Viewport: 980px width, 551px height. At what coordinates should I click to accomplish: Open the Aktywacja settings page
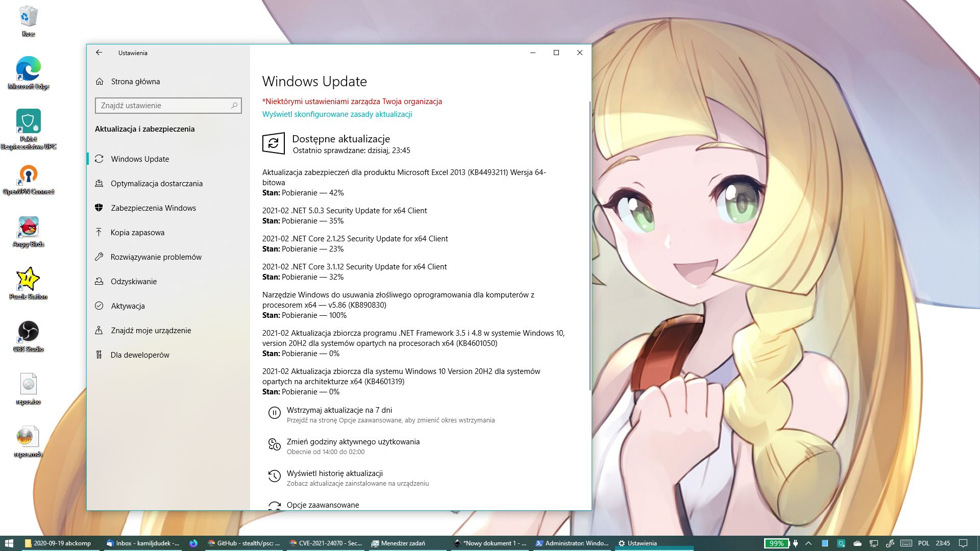click(128, 306)
